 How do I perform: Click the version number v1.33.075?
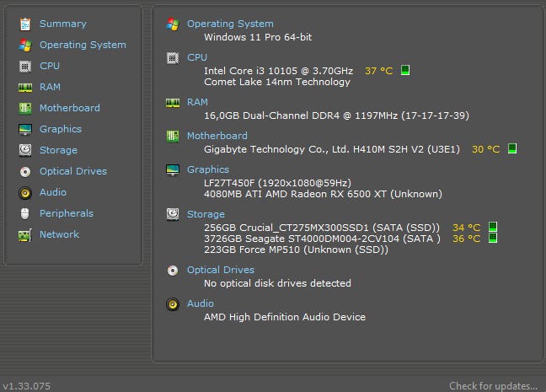(26, 386)
